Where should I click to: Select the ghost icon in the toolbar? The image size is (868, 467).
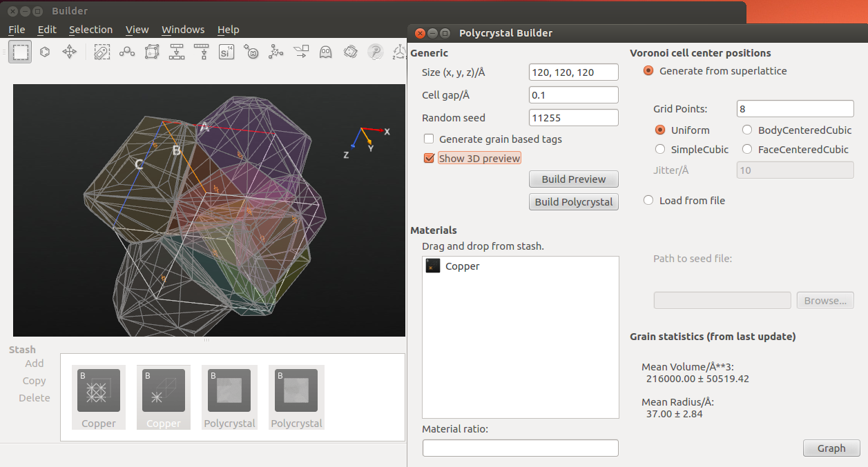325,52
